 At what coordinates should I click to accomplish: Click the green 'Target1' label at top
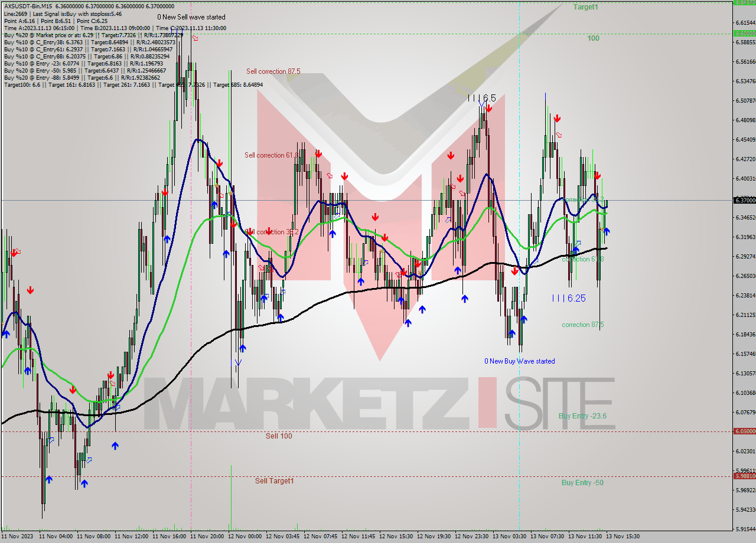(x=585, y=7)
